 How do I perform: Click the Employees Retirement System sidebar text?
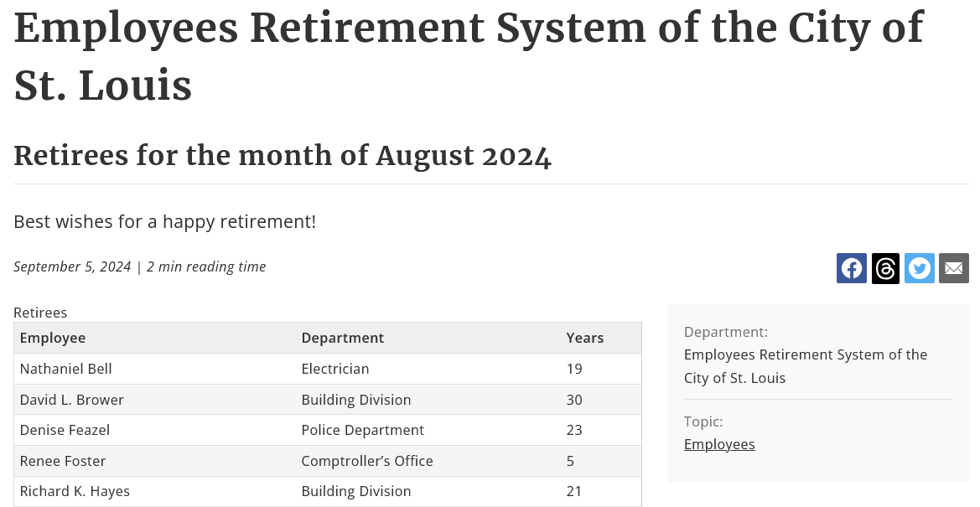click(806, 366)
